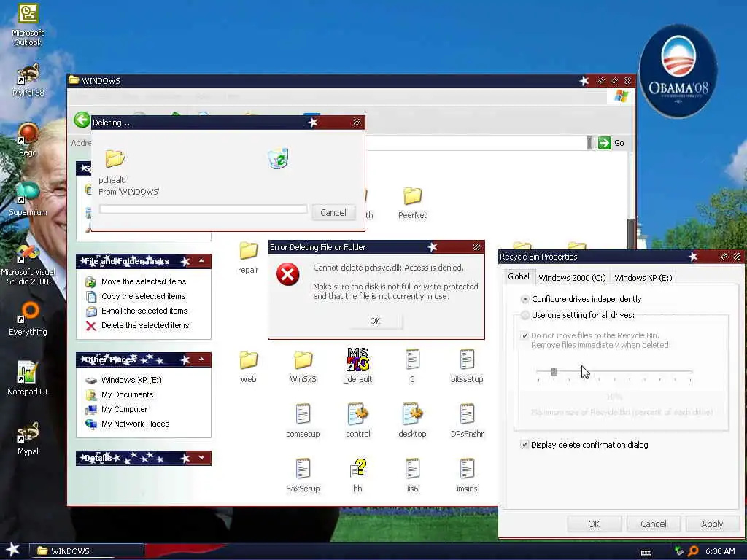The image size is (747, 560).
Task: Click the WINDOWS taskbar button
Action: pos(86,551)
